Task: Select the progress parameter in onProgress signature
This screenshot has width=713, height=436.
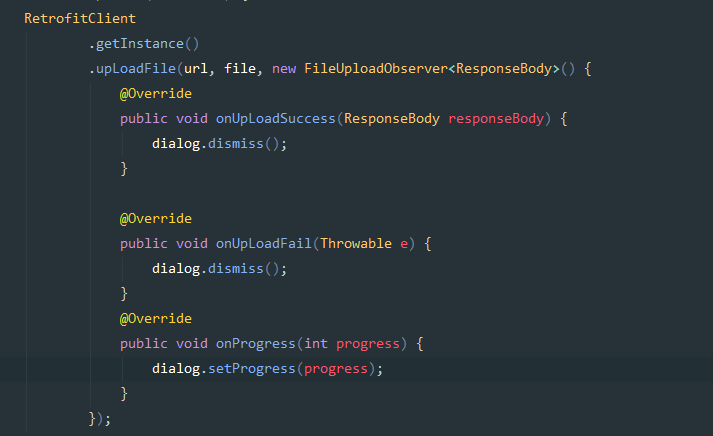Action: click(x=368, y=344)
